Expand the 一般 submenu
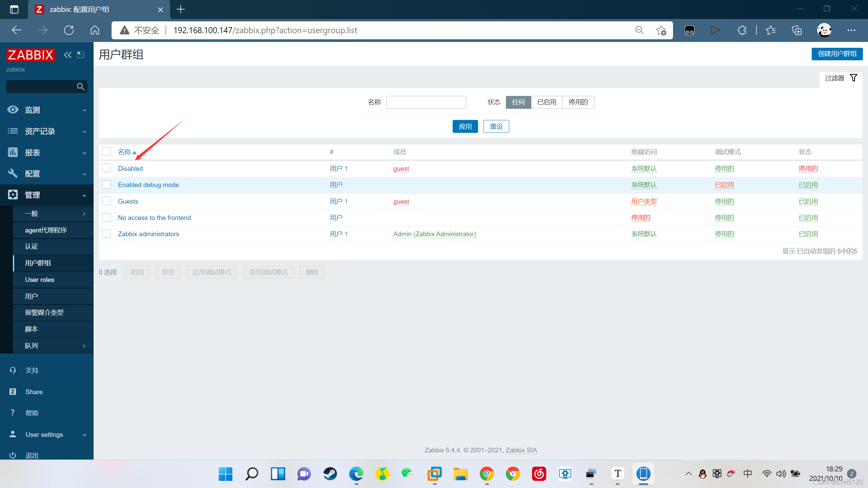 (x=53, y=214)
